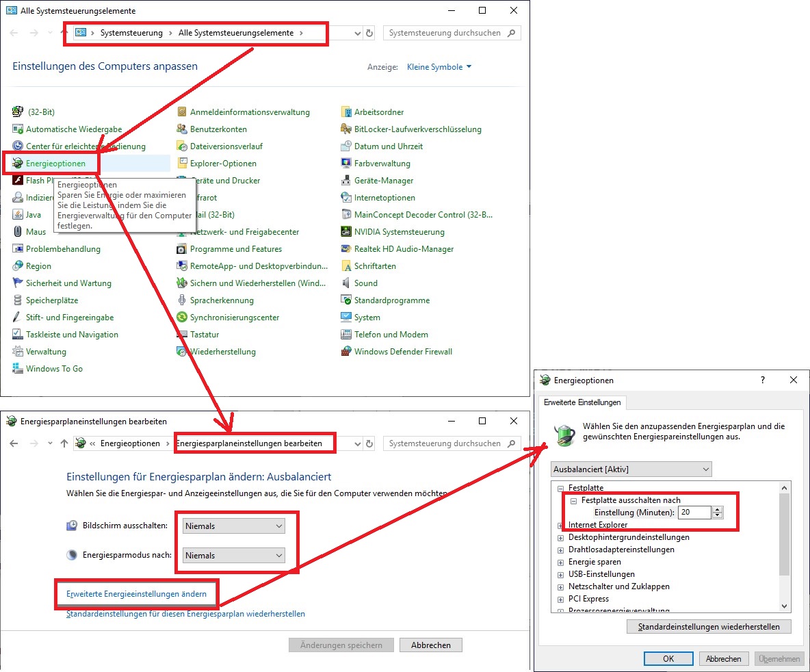Open the Bildschirm ausschalten dropdown

(x=234, y=526)
